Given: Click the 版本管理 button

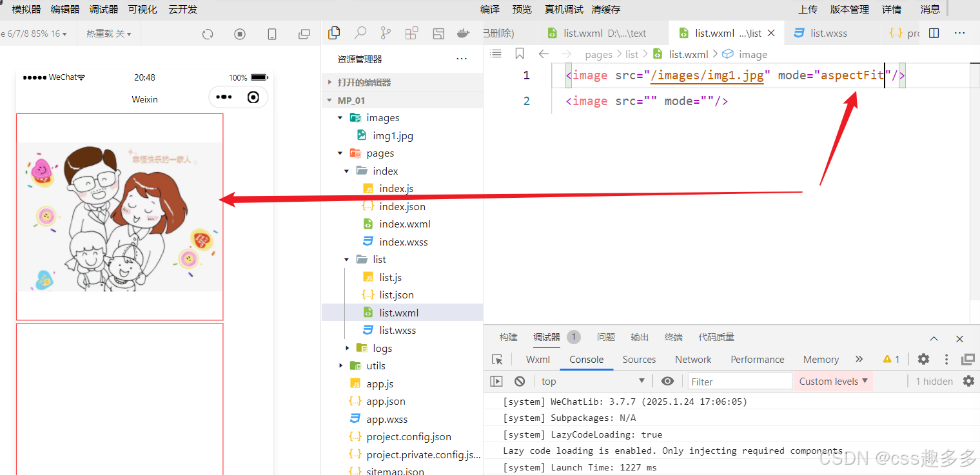Looking at the screenshot, I should coord(850,9).
